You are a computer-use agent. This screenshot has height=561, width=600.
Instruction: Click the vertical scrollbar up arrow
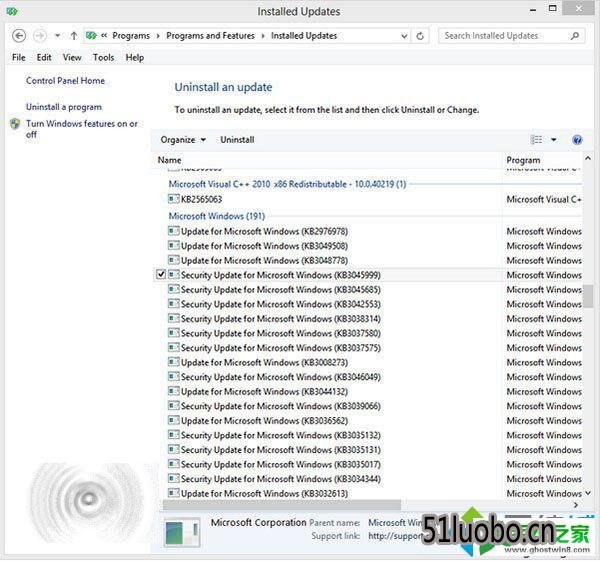coord(588,158)
